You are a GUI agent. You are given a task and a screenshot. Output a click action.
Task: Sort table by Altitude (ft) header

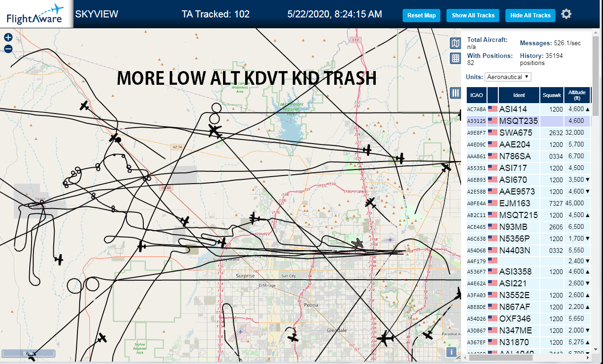click(x=577, y=95)
